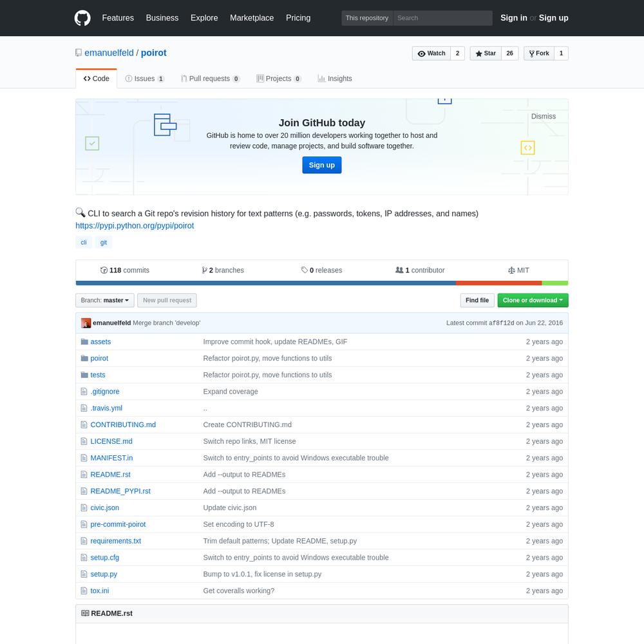The height and width of the screenshot is (644, 644).
Task: Click the git topic tag
Action: point(104,242)
